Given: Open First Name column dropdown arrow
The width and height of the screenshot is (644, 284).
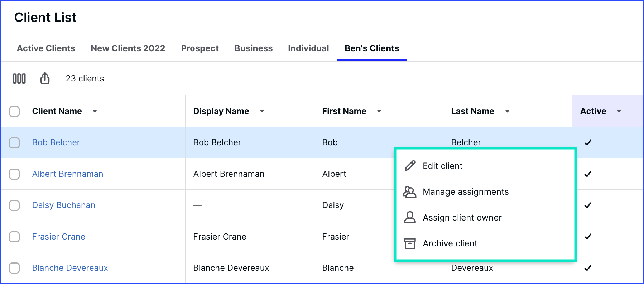Looking at the screenshot, I should click(x=379, y=111).
